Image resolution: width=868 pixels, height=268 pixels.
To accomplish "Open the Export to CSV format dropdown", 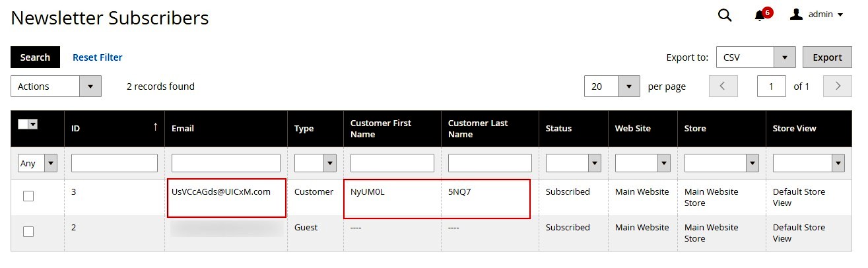I will (x=756, y=57).
